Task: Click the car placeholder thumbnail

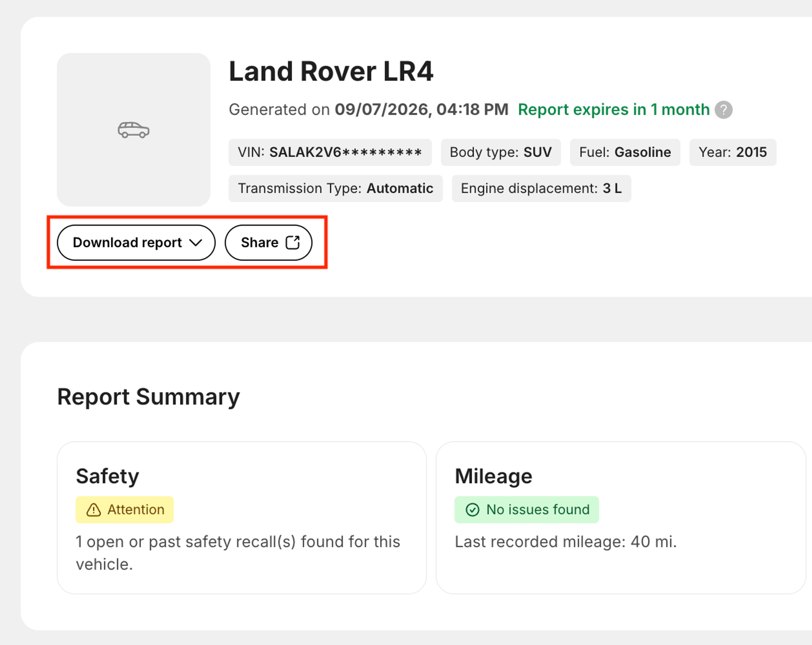Action: (134, 130)
